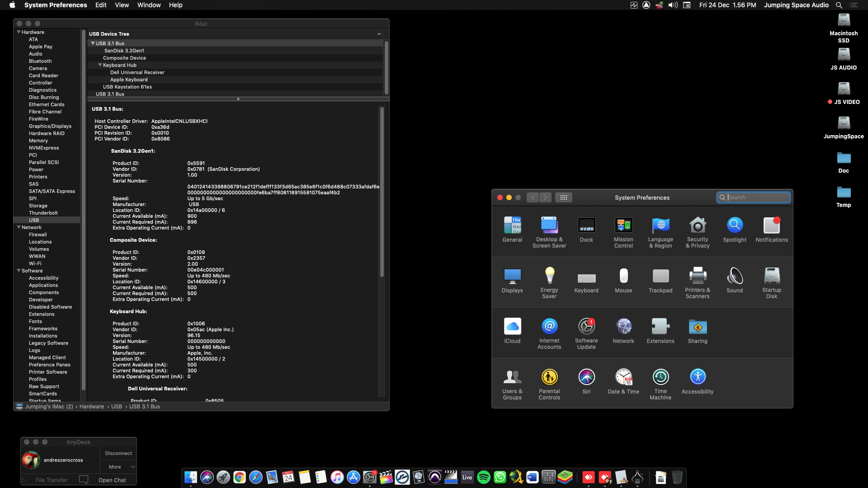868x488 pixels.
Task: Click Disconnect in AnyDesk
Action: [118, 453]
